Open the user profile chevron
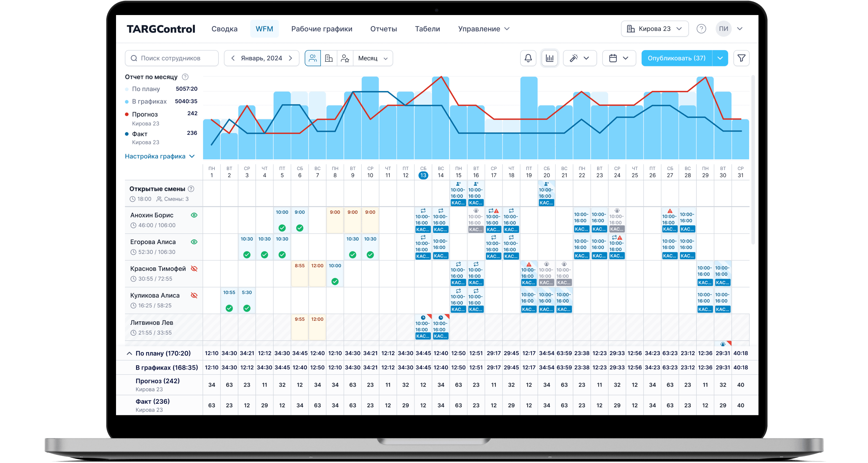Image resolution: width=868 pixels, height=463 pixels. [x=740, y=29]
